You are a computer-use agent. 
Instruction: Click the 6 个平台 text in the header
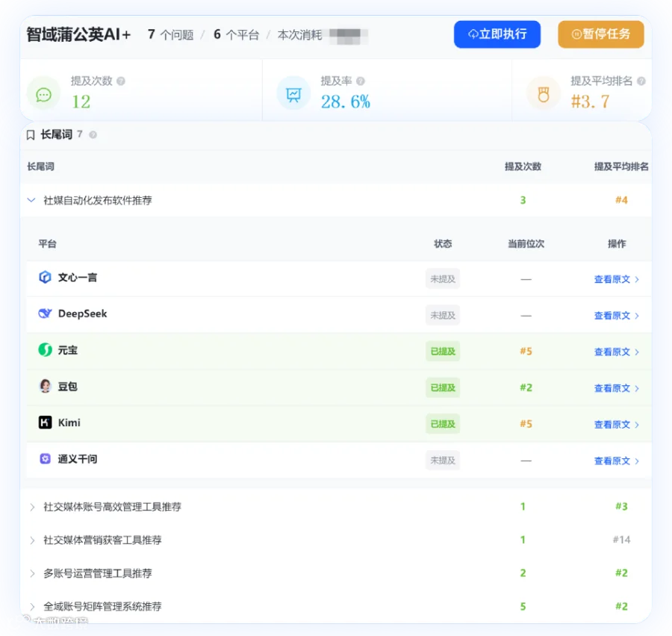tap(237, 35)
